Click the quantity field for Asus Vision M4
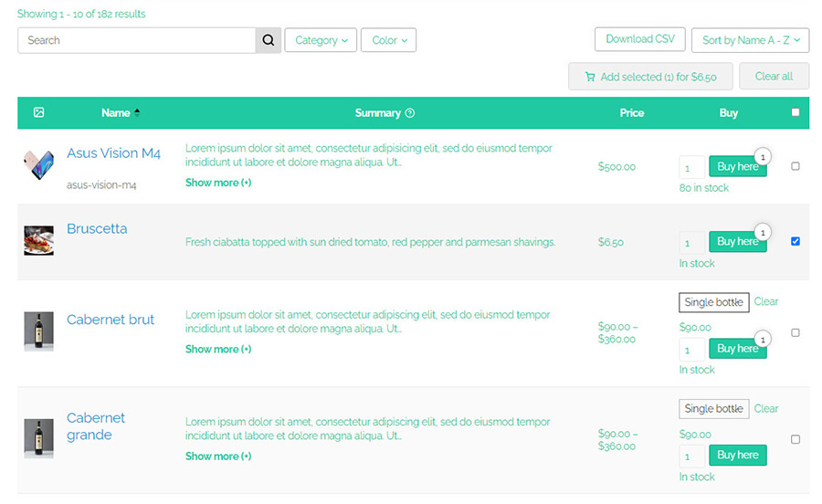822x504 pixels. 692,168
